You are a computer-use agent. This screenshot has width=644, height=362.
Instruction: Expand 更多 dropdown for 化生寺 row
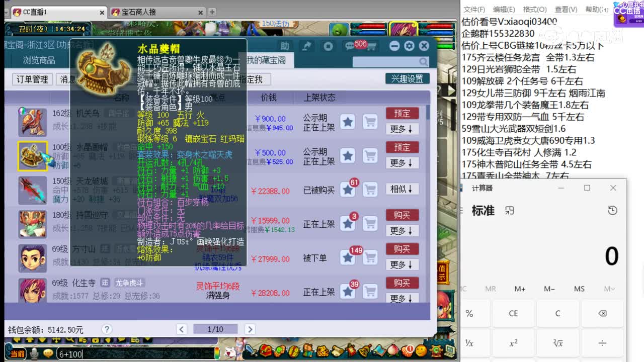402,298
